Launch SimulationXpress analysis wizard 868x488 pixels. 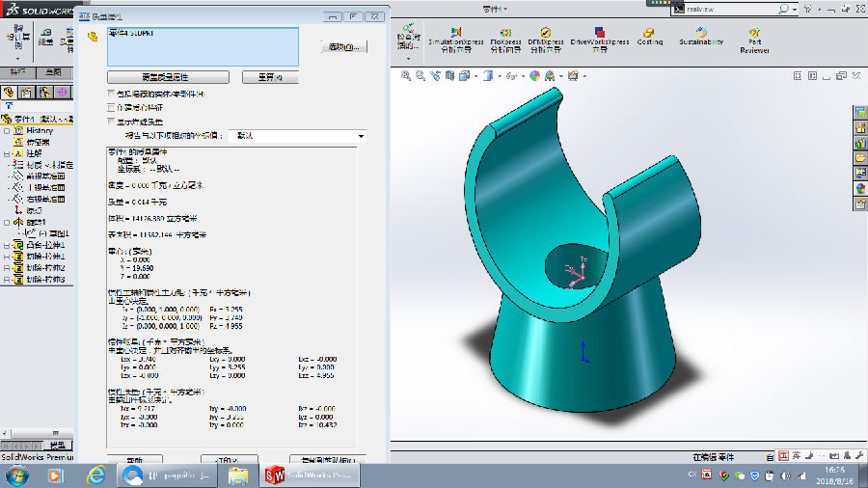pyautogui.click(x=456, y=37)
